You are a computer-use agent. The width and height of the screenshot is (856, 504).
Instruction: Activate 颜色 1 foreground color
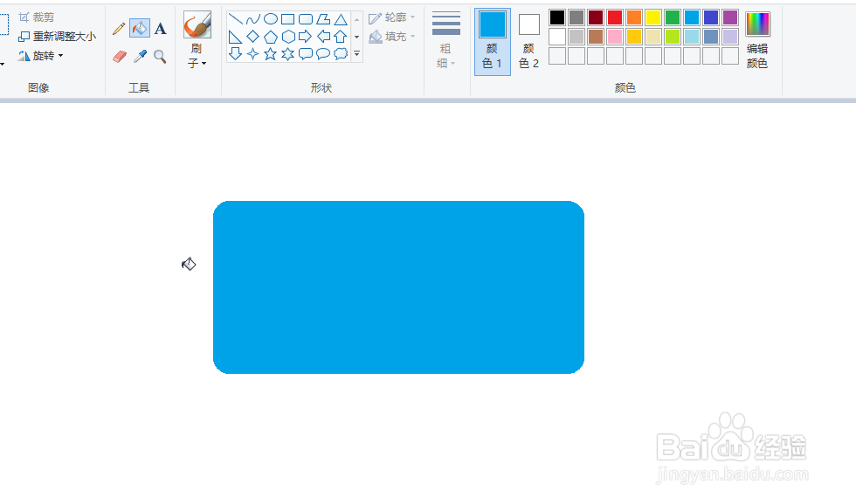point(493,42)
